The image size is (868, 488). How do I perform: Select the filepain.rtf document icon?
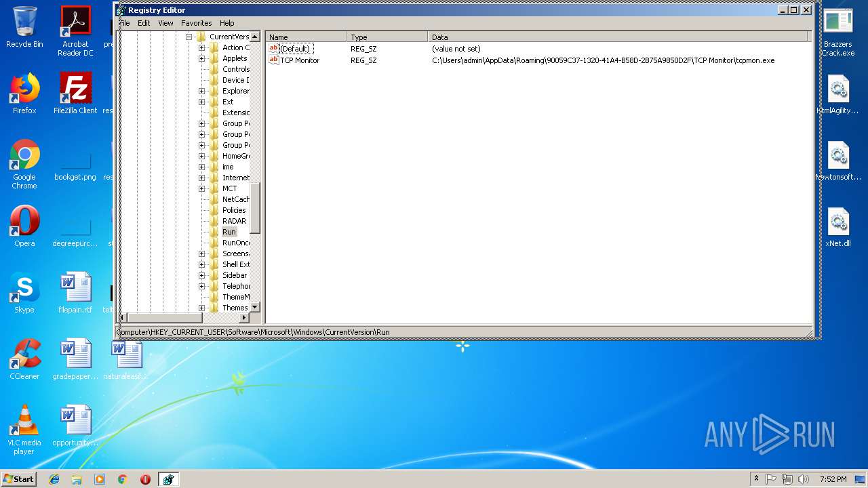(x=75, y=293)
